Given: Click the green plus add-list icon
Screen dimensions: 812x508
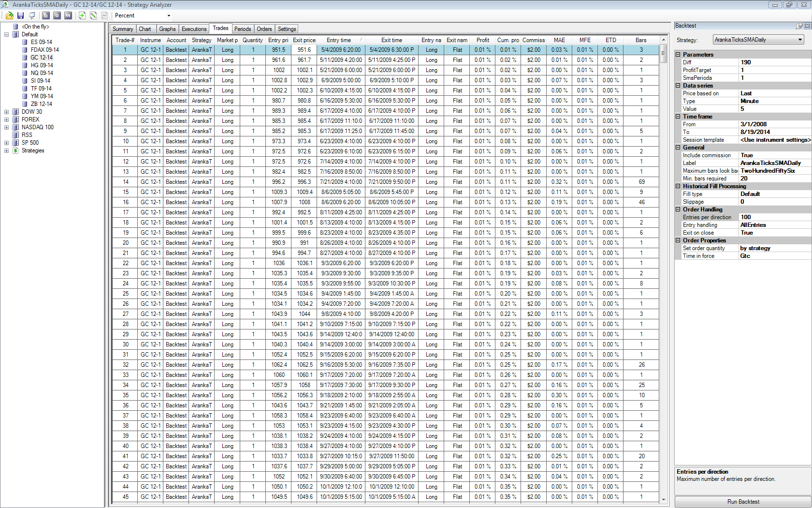Looking at the screenshot, I should click(x=82, y=15).
